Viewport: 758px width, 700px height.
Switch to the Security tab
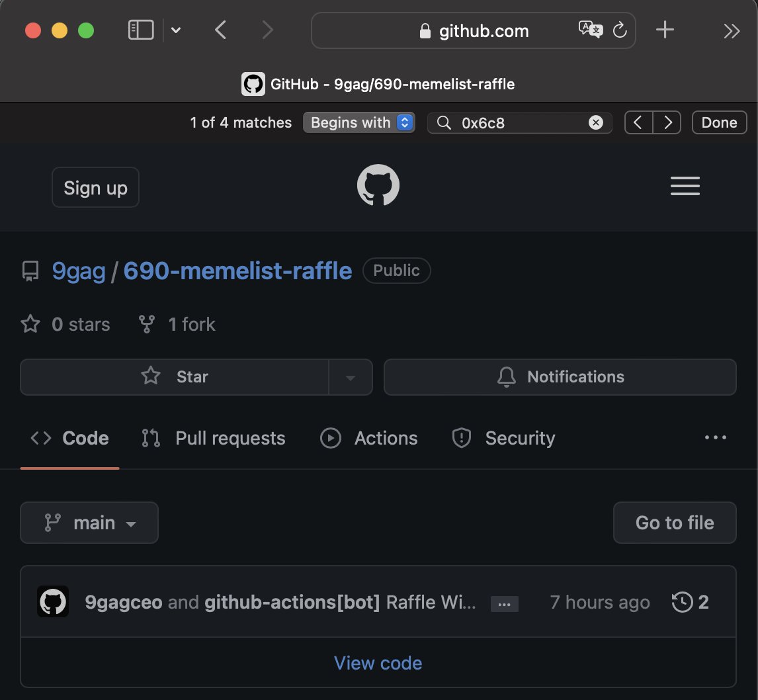click(x=503, y=438)
